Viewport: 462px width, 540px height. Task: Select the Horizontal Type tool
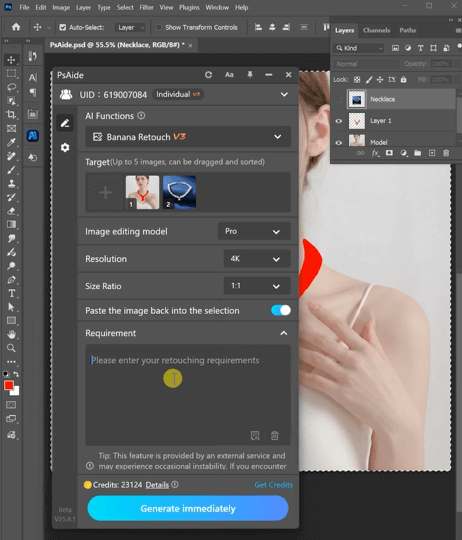(x=11, y=293)
